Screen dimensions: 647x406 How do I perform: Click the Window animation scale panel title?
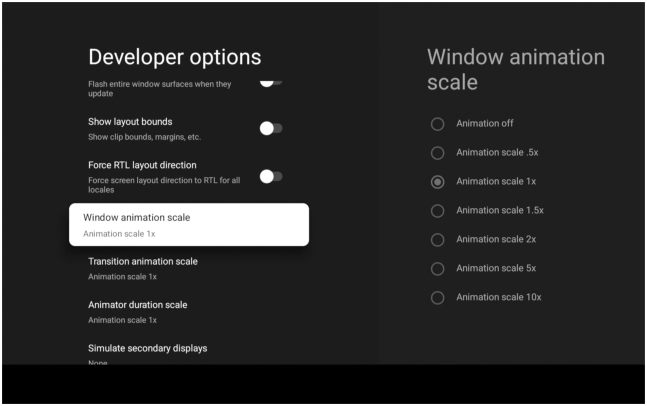[515, 70]
